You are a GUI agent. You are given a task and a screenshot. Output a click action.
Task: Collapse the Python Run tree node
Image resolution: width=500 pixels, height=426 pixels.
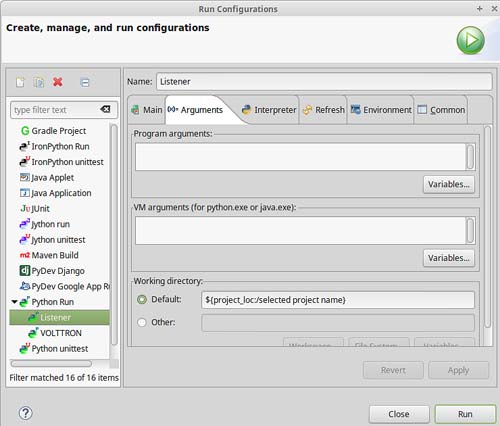[x=14, y=302]
